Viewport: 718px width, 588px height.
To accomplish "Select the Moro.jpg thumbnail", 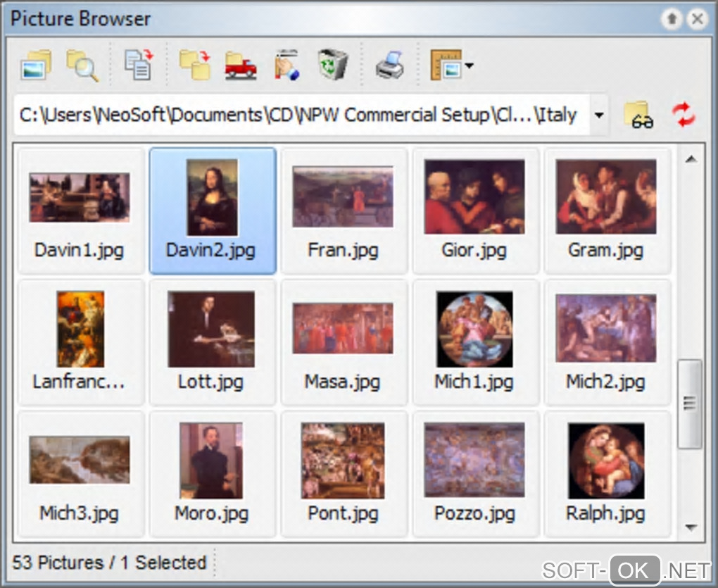I will [213, 473].
